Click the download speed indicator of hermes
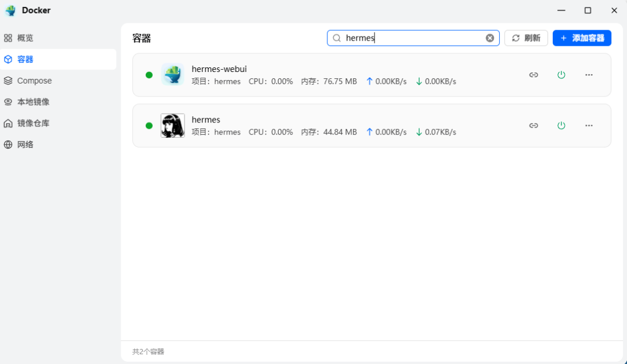The width and height of the screenshot is (627, 364). [435, 132]
